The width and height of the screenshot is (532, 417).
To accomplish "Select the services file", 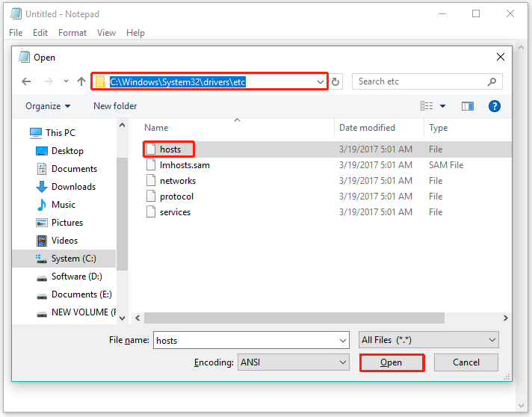I will tap(175, 212).
